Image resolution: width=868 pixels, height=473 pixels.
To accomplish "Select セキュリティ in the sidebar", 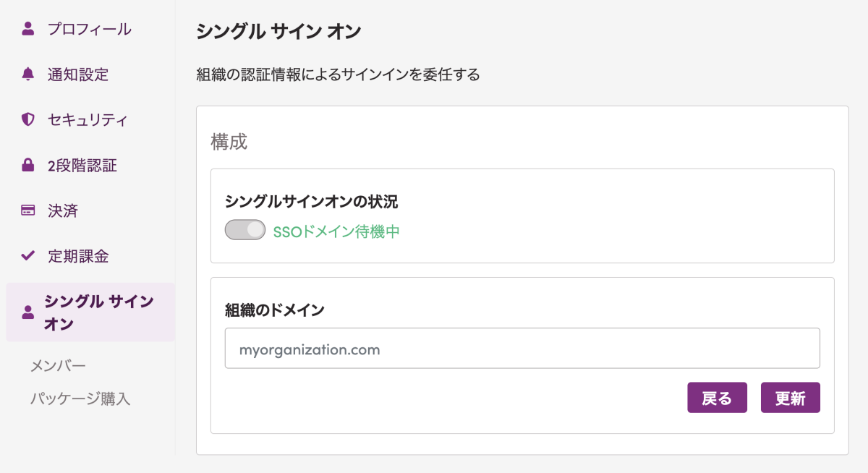I will point(88,119).
